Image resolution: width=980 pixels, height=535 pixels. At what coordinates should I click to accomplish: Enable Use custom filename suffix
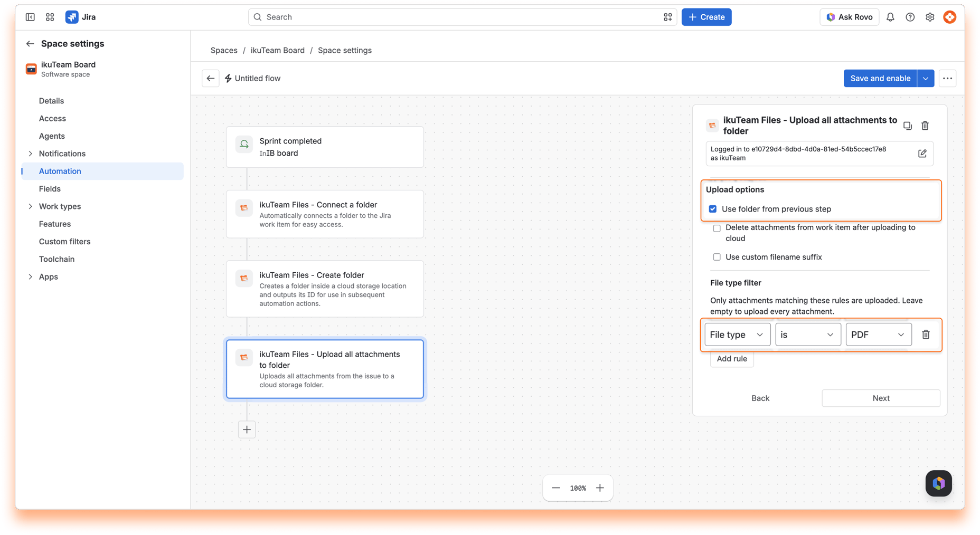pos(717,257)
